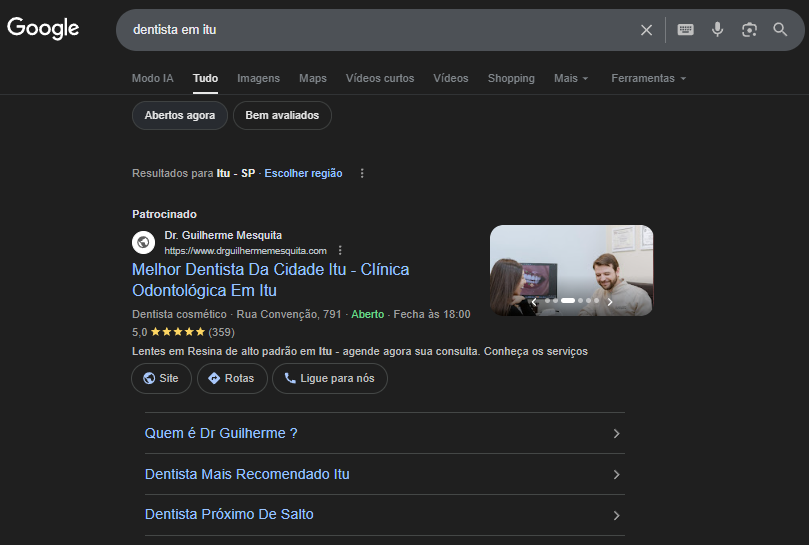Open the on-screen keyboard icon
Screen dimensions: 809x545
685,30
